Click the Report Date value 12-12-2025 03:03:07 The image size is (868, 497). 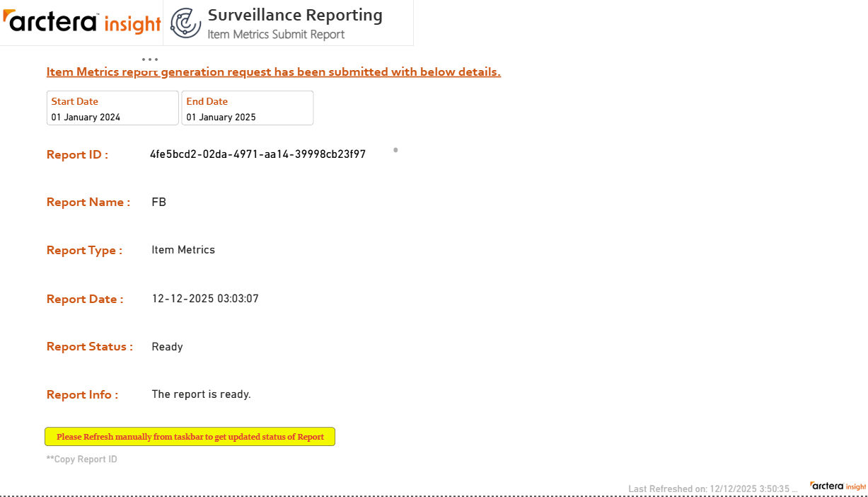[205, 299]
